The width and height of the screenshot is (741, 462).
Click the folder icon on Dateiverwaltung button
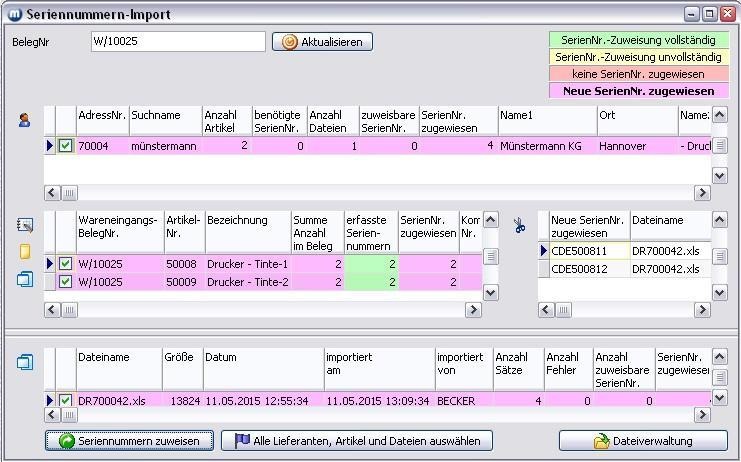coord(601,441)
